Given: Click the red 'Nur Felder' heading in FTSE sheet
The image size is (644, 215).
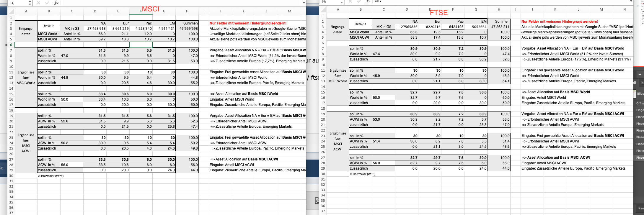Looking at the screenshot, I should (x=560, y=22).
